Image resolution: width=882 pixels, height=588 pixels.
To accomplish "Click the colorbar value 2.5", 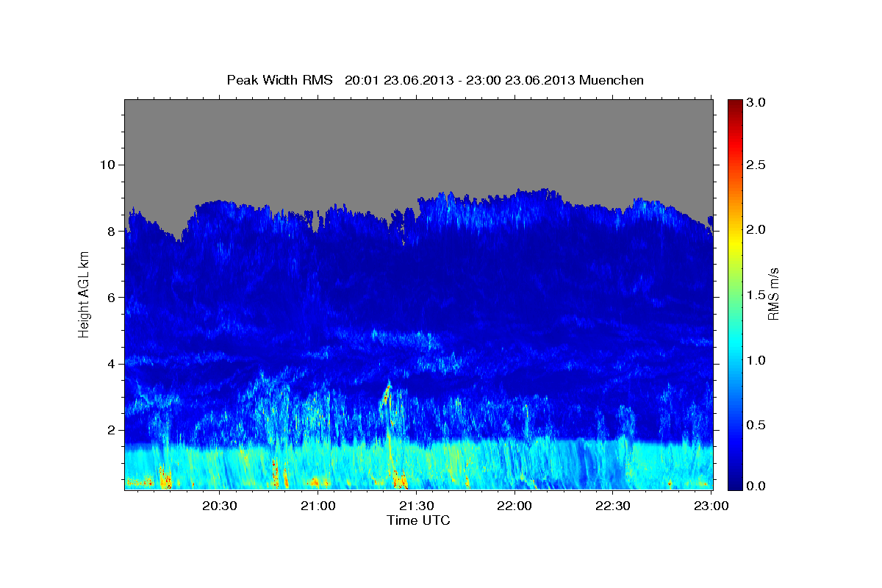I will [757, 165].
